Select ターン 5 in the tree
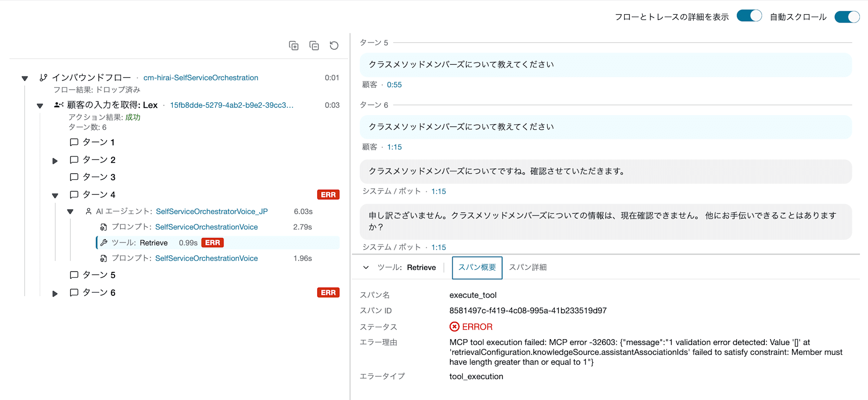Screen dimensions: 868x400 pos(99,275)
